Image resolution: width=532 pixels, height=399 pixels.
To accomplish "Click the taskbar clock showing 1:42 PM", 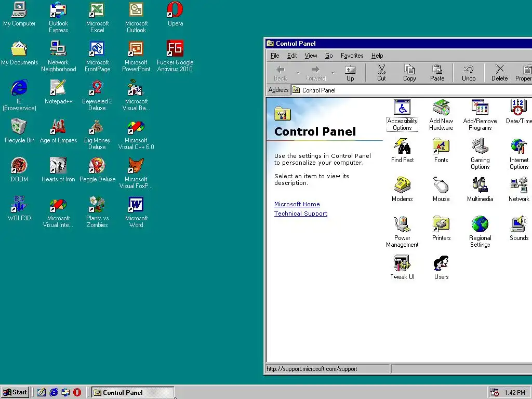I will 514,393.
